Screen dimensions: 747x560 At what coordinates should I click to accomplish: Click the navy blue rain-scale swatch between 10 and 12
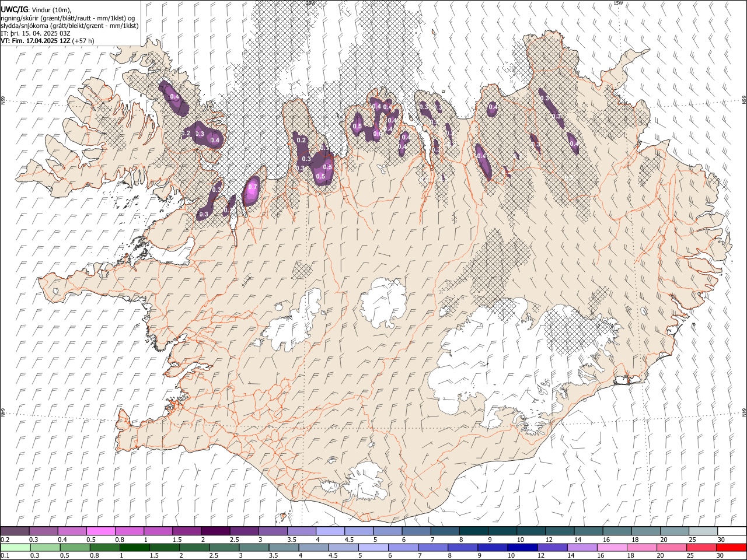[522, 548]
